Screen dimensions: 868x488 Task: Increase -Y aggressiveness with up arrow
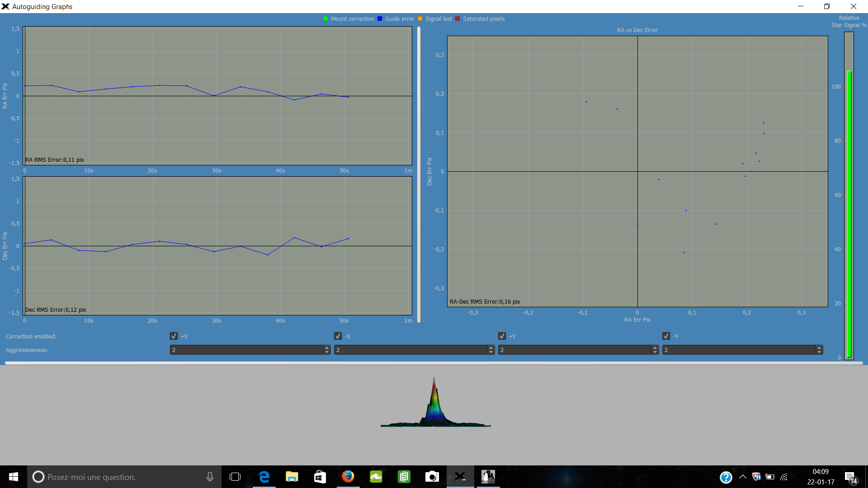point(819,347)
